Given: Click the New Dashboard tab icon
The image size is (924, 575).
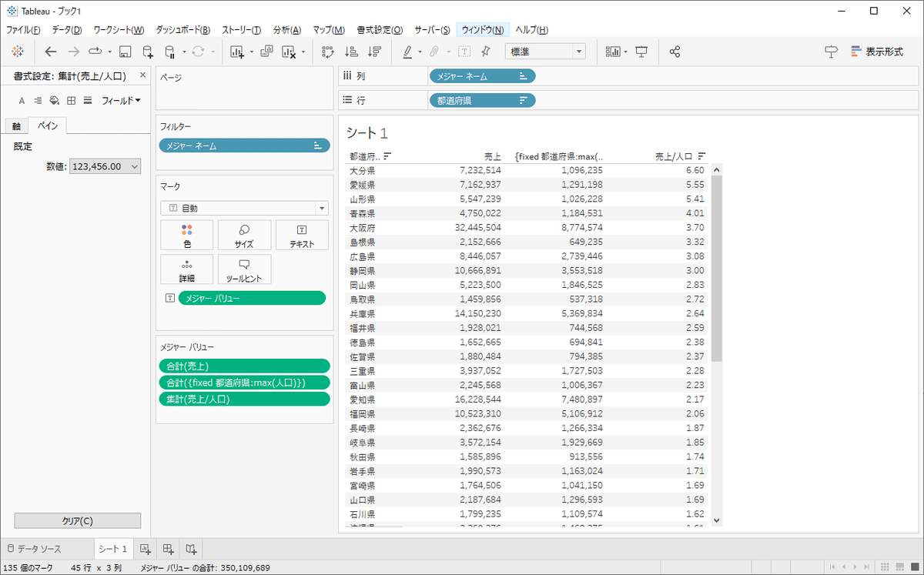Looking at the screenshot, I should [x=169, y=549].
